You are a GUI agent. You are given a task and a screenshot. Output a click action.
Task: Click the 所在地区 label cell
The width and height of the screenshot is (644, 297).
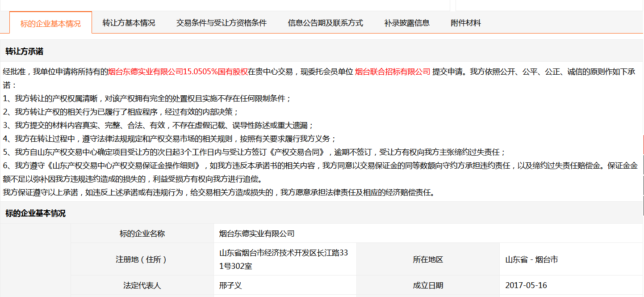click(x=428, y=259)
